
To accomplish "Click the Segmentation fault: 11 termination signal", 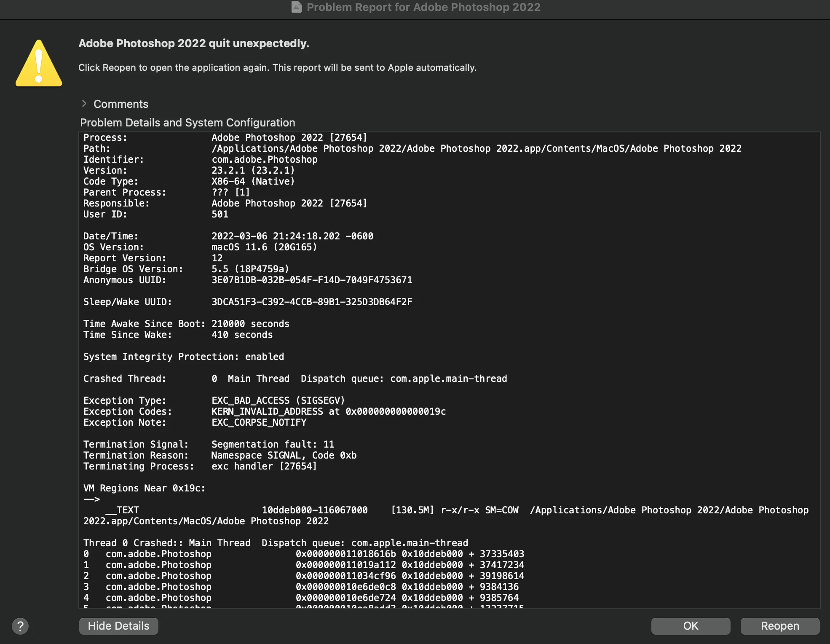I will tap(273, 444).
